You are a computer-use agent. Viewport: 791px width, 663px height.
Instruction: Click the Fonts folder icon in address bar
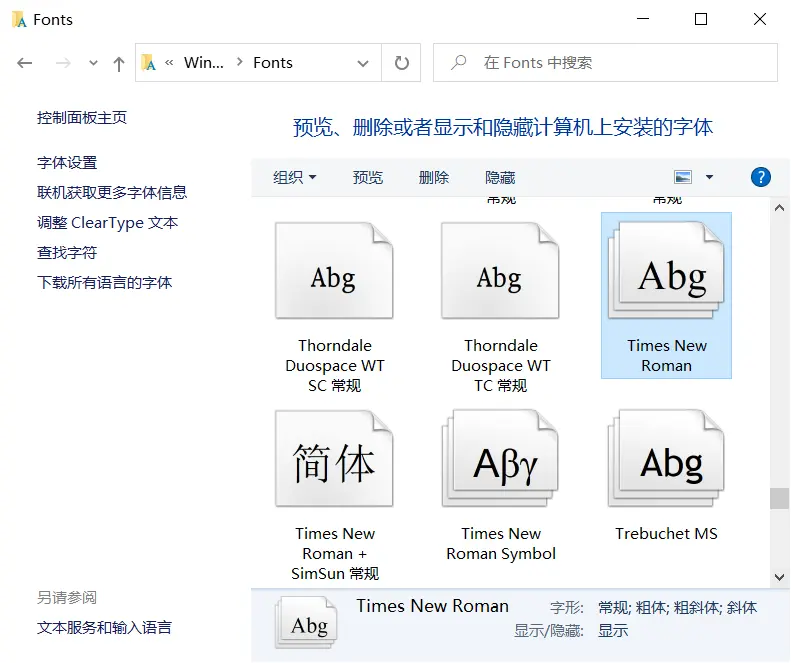(x=148, y=63)
